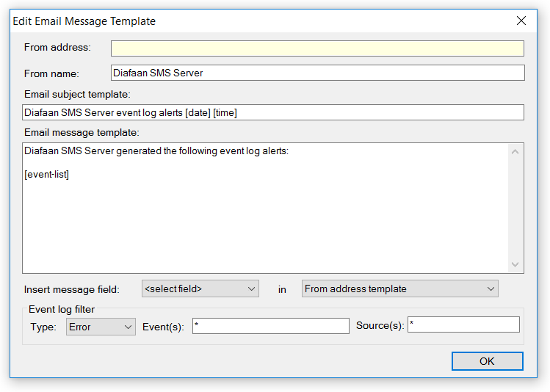This screenshot has height=392, width=550.
Task: Click the message template scroll down arrow
Action: [x=515, y=264]
